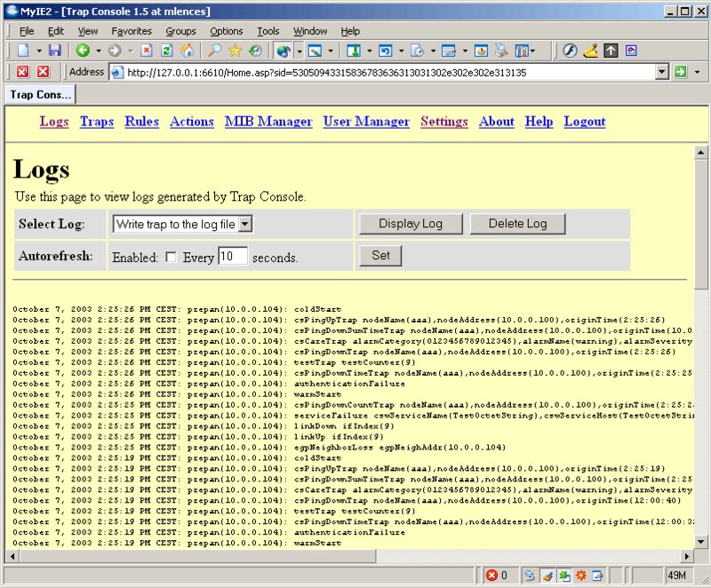Open the Back button history dropdown
Screen dimensions: 711x588
point(98,51)
